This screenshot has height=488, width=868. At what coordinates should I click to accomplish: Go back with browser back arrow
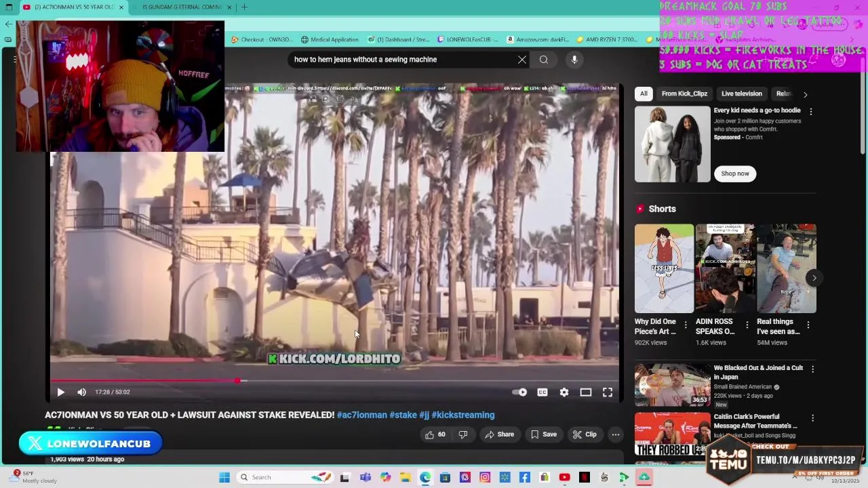[8, 24]
